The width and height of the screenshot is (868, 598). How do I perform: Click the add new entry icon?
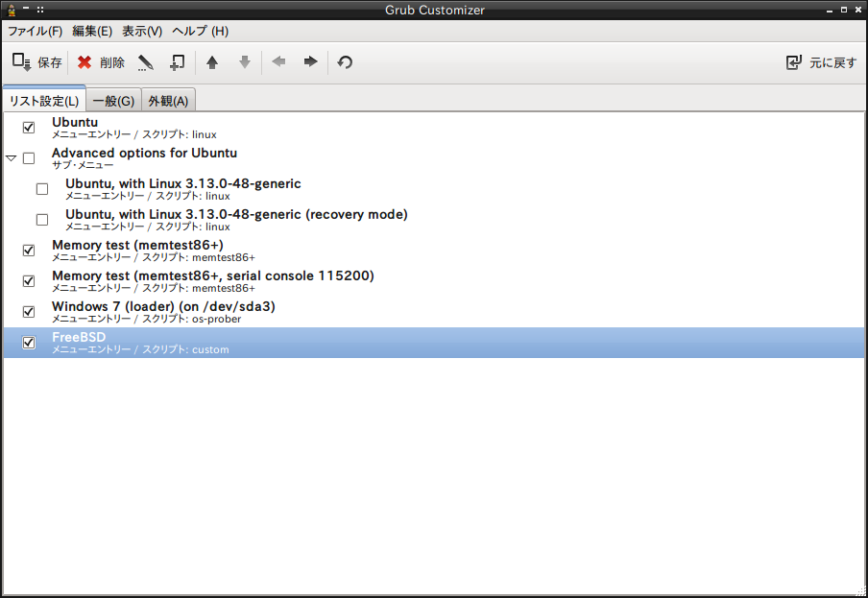[177, 62]
